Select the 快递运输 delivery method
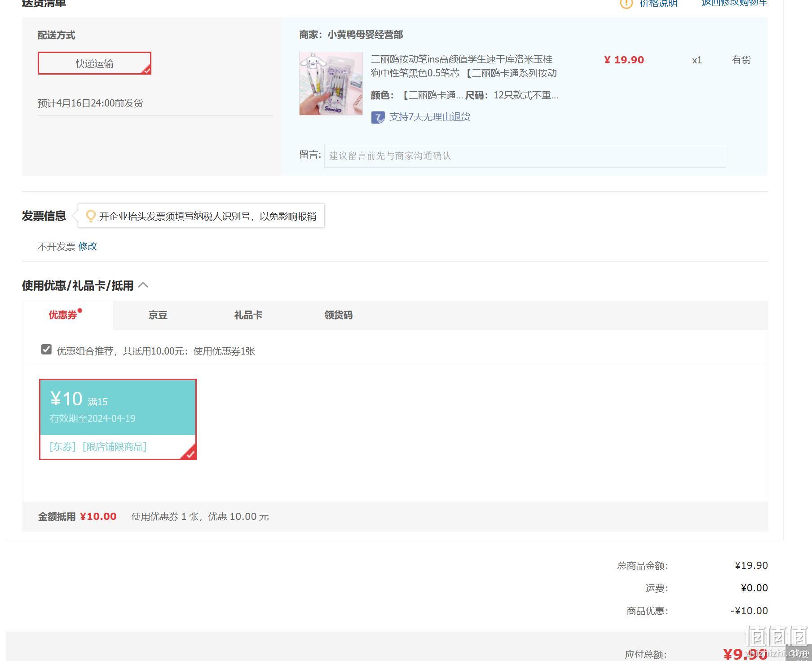Viewport: 812px width, 661px height. (x=94, y=63)
